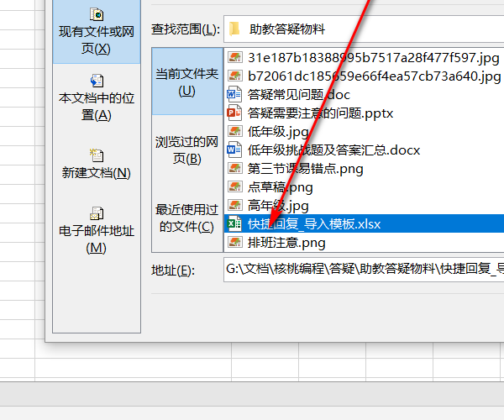The height and width of the screenshot is (420, 504).
Task: Pick the e-mail address link icon
Action: (97, 213)
